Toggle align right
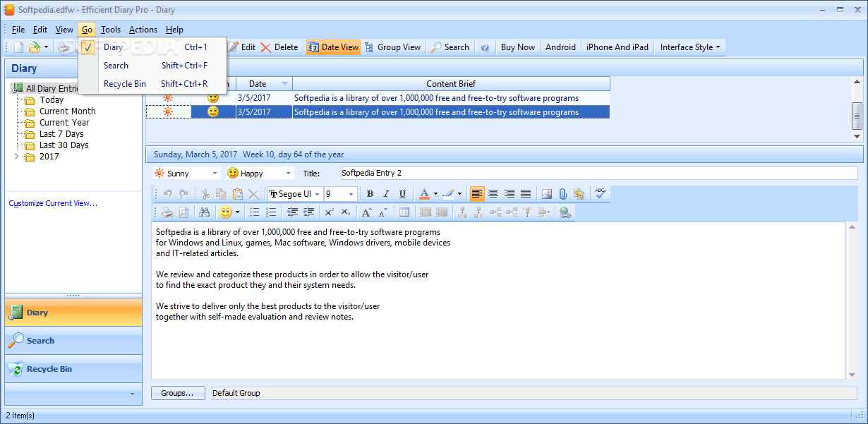 510,194
